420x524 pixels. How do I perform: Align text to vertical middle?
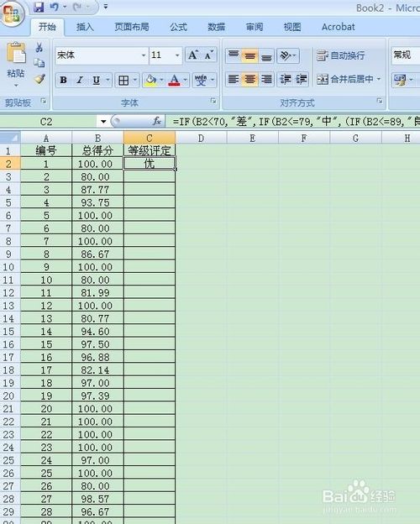tap(249, 55)
